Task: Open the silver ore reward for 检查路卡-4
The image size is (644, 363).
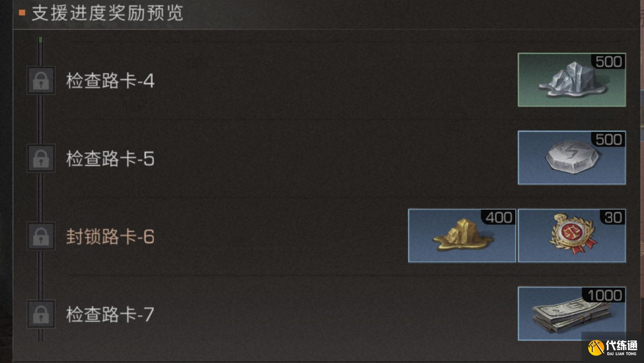Action: coord(571,80)
